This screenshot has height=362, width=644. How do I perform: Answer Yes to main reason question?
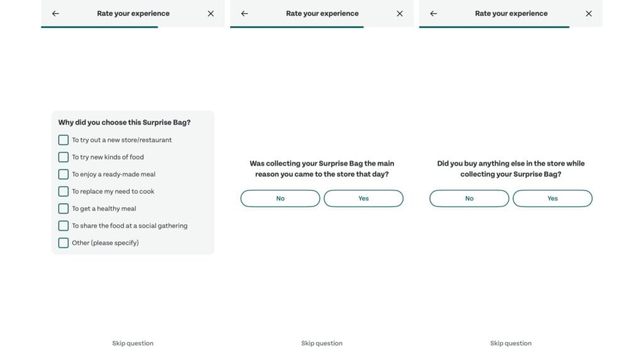click(x=364, y=198)
